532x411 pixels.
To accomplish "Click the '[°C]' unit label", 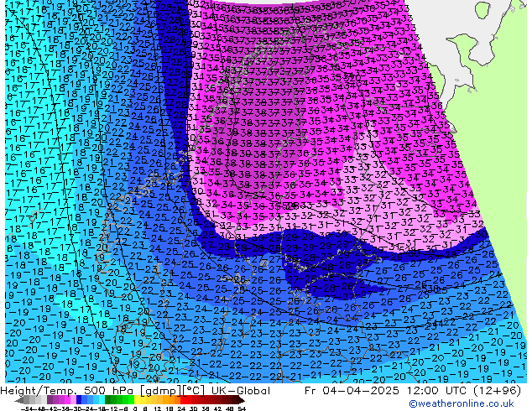I will tap(195, 391).
